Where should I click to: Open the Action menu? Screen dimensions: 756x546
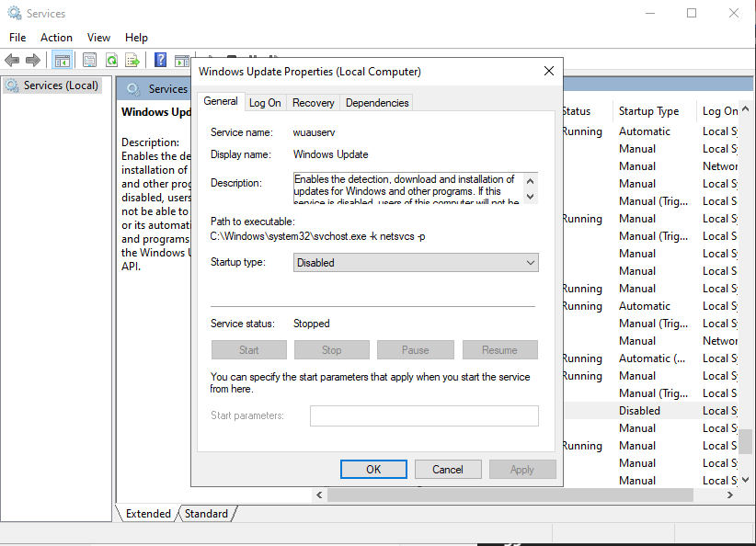click(56, 38)
